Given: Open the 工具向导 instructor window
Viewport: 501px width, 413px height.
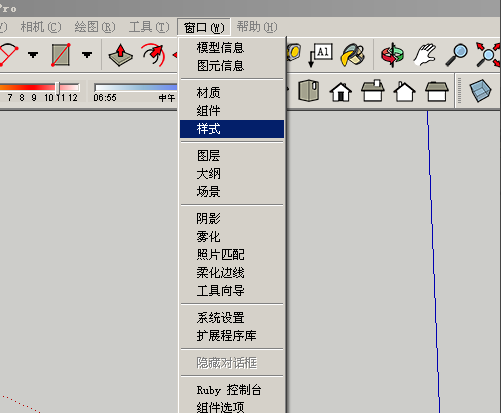Looking at the screenshot, I should tap(232, 291).
